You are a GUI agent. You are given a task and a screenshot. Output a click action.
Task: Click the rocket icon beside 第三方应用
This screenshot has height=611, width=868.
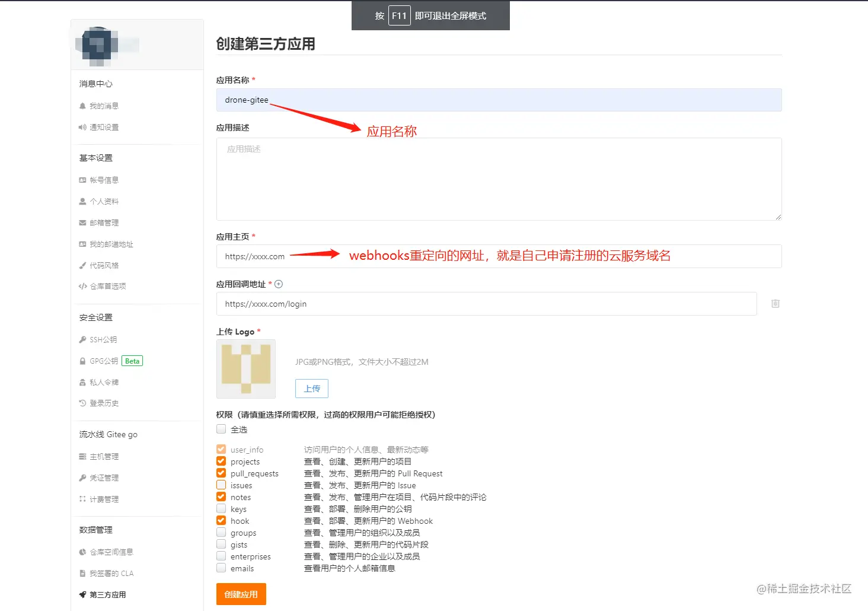point(82,595)
